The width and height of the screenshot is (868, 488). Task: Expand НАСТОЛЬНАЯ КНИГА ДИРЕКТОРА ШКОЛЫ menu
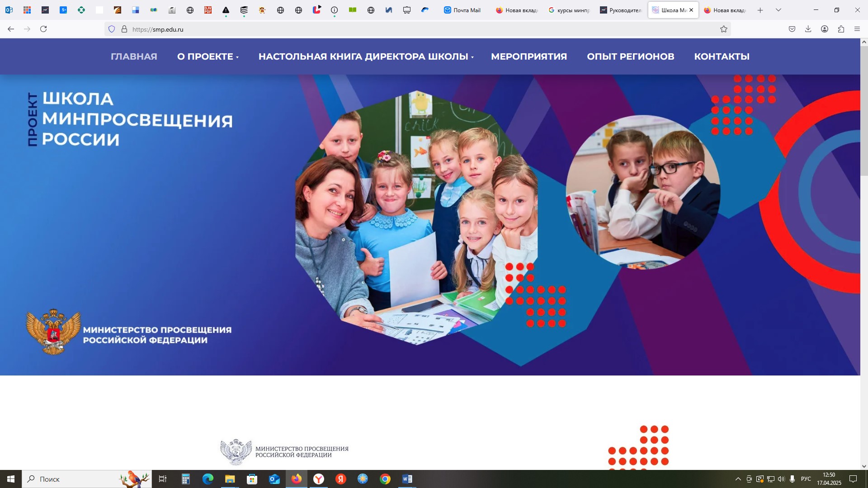tap(366, 56)
